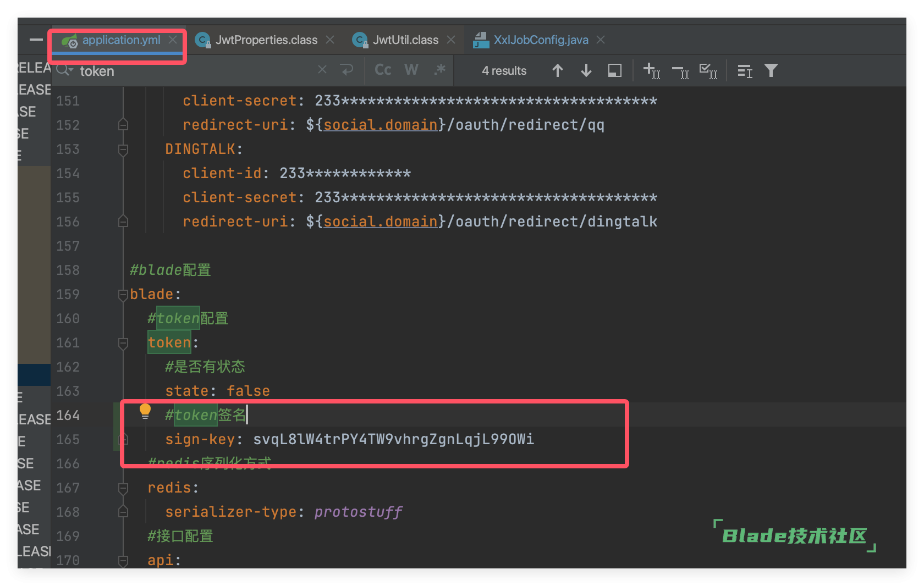Click the 'serializer-type' key
Screen dimensions: 924x586
231,512
